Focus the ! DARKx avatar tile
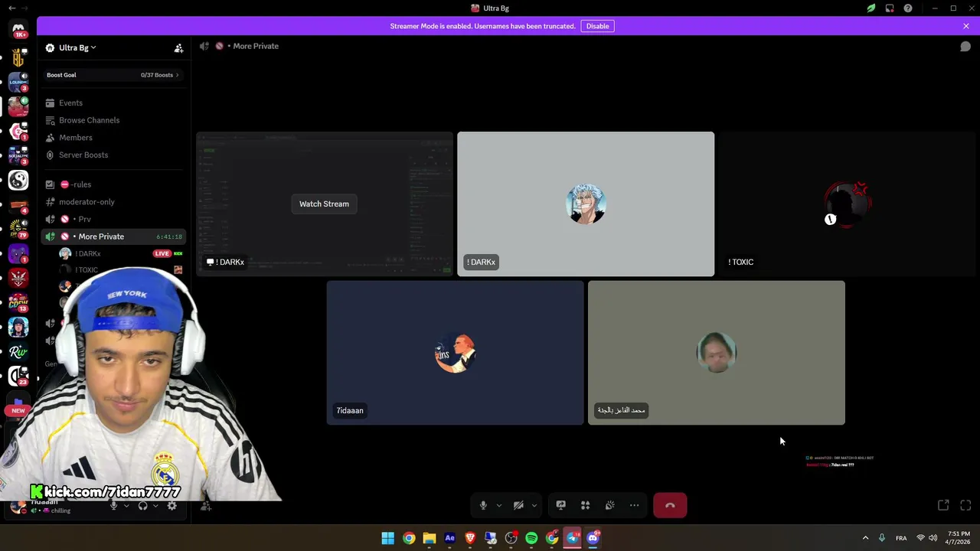 (586, 204)
